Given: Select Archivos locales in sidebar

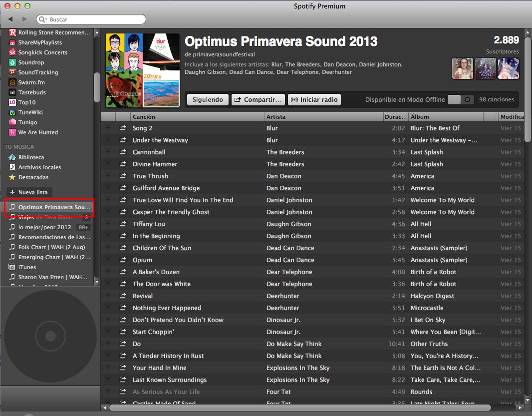Looking at the screenshot, I should (39, 167).
